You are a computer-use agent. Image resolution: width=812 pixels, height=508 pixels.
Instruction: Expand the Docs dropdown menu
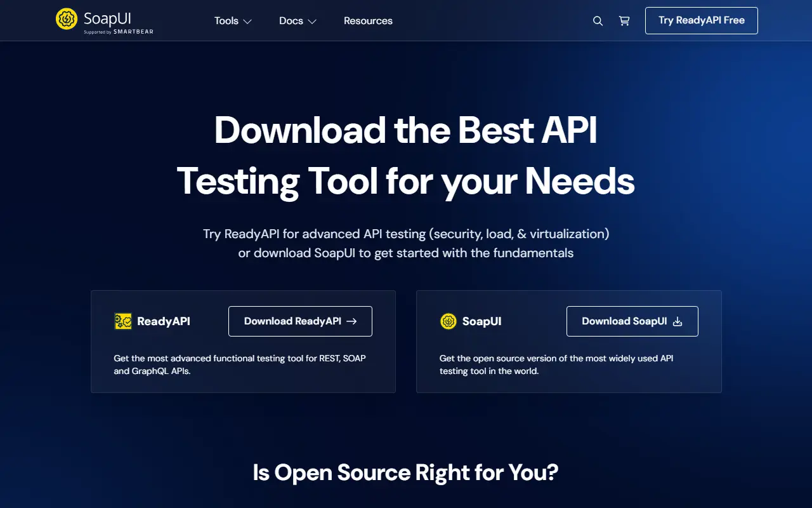[x=298, y=21]
